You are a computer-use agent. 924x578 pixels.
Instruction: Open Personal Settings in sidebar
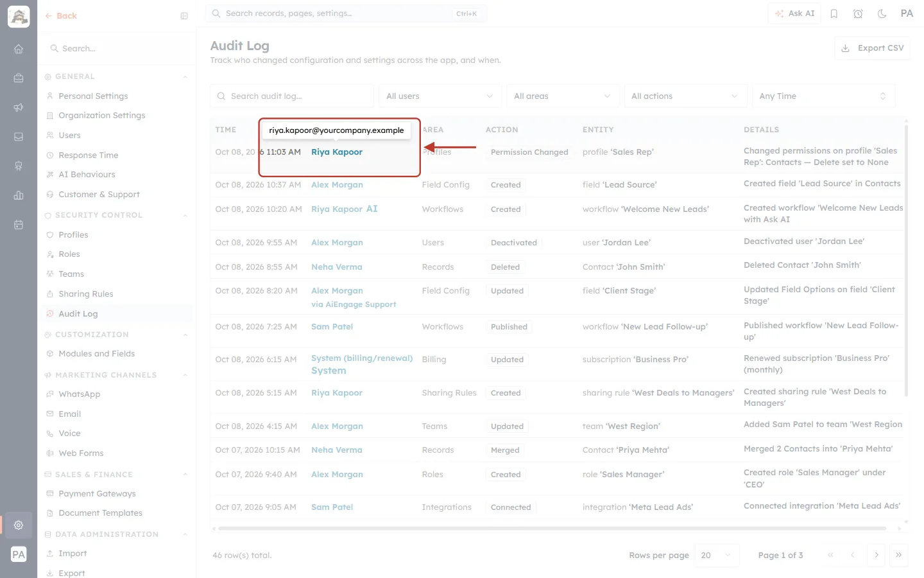click(x=93, y=96)
